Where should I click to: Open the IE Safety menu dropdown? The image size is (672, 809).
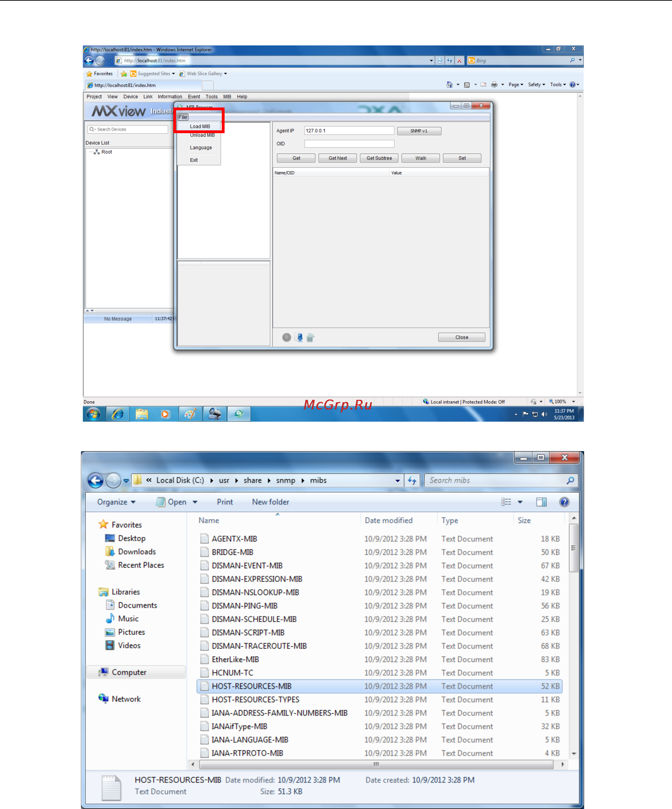(536, 85)
